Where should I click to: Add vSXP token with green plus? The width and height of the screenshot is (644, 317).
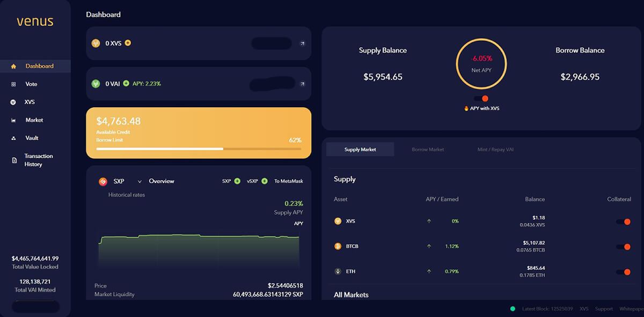point(264,181)
